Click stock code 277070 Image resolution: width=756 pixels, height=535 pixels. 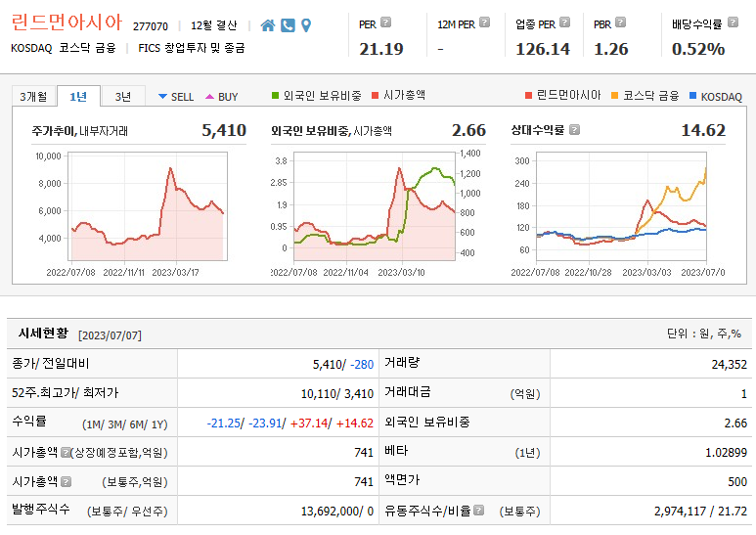click(x=151, y=26)
